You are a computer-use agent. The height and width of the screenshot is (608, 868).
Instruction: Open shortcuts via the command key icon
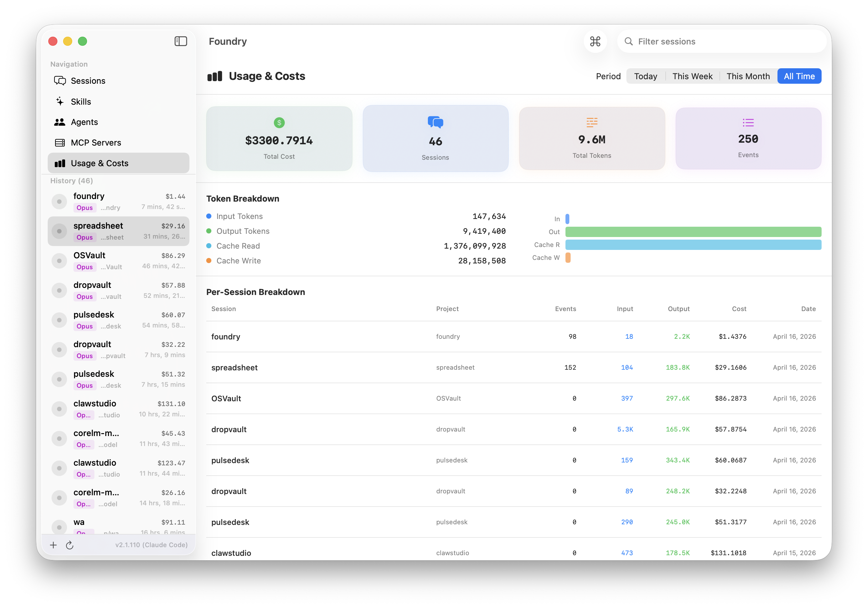[595, 42]
